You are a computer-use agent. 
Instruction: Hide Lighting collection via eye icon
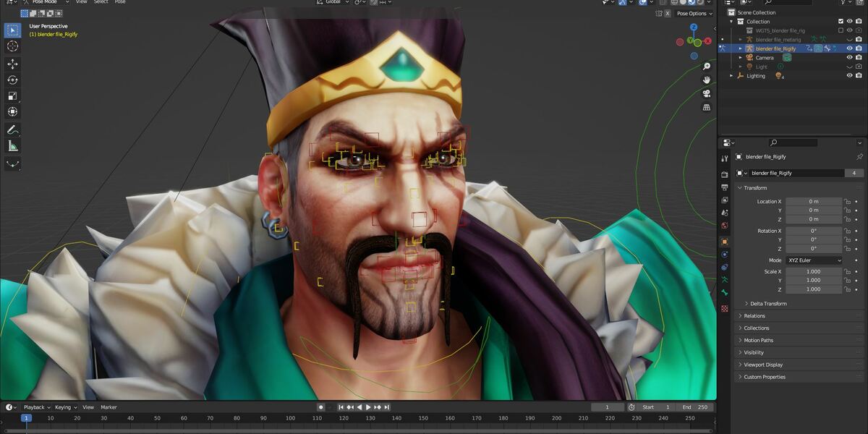point(850,75)
